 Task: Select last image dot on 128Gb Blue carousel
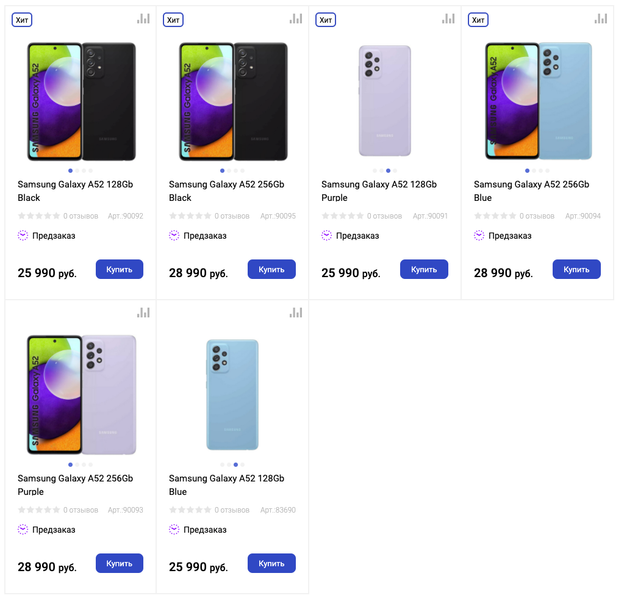tap(243, 465)
